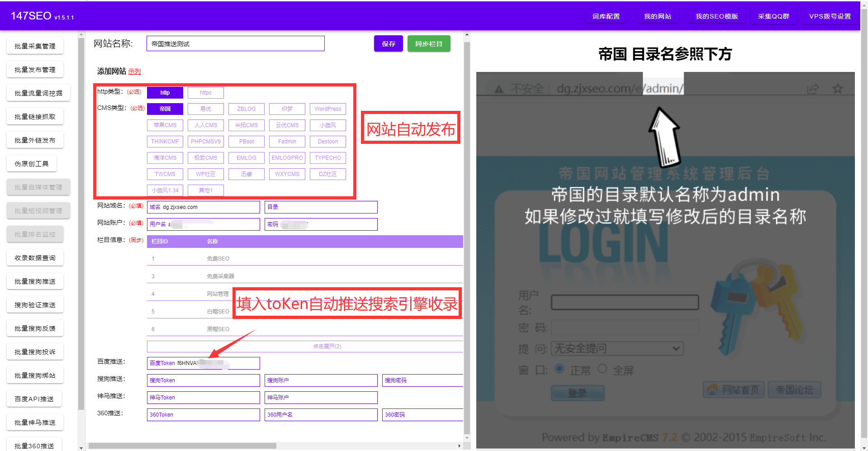Choose 苹果CMS type
This screenshot has width=868, height=451.
coord(165,125)
